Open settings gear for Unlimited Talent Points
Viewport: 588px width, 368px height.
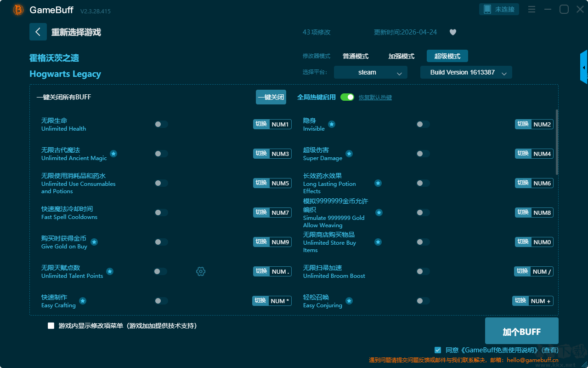[x=201, y=271]
